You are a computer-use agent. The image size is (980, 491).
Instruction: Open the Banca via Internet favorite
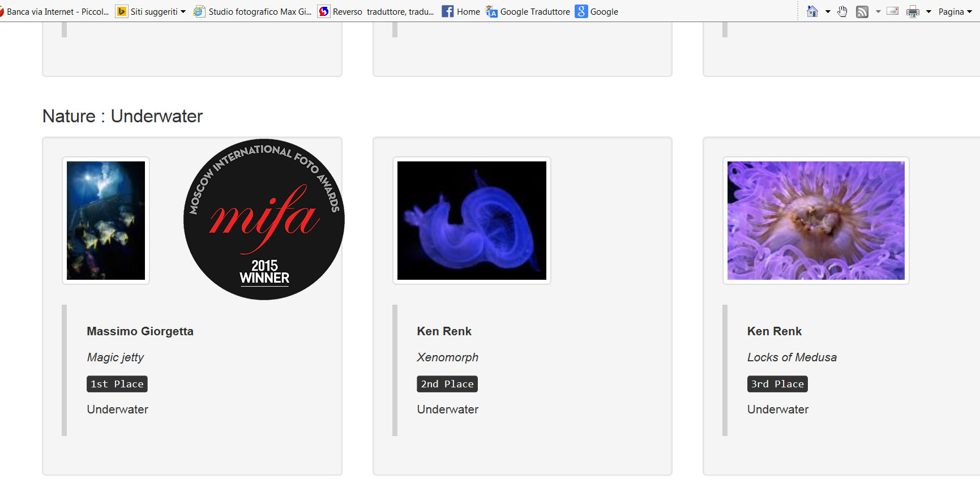tap(54, 11)
